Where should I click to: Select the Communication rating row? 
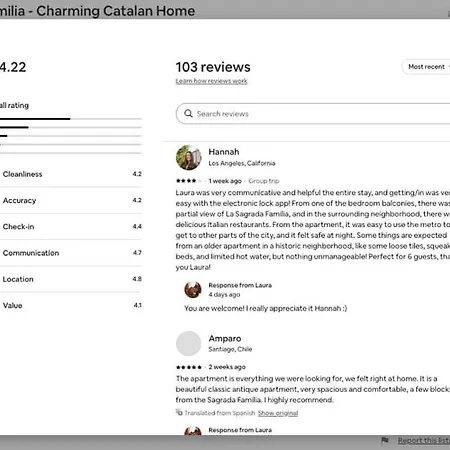click(x=71, y=253)
